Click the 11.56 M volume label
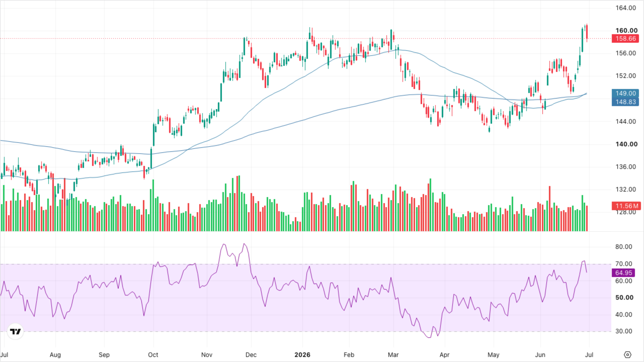The image size is (644, 362). (x=626, y=206)
